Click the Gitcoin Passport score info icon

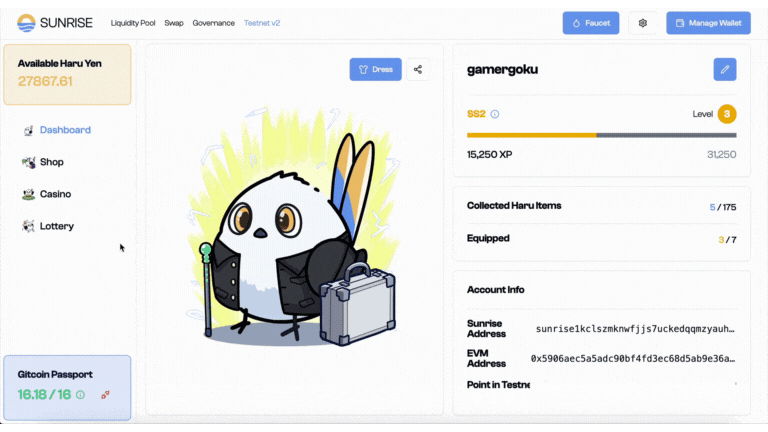pyautogui.click(x=80, y=395)
